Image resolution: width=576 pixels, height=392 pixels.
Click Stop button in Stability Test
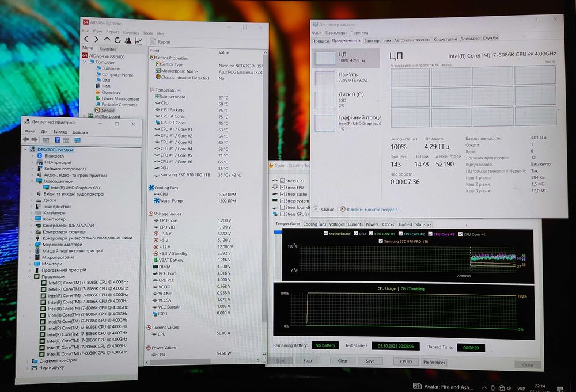pos(308,361)
